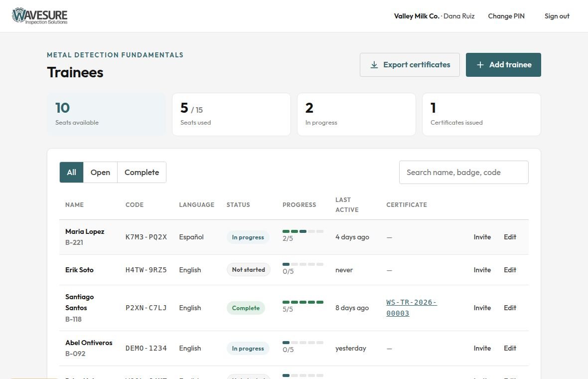Click the Complete status badge for Santiago Santos
The width and height of the screenshot is (588, 379).
point(246,308)
